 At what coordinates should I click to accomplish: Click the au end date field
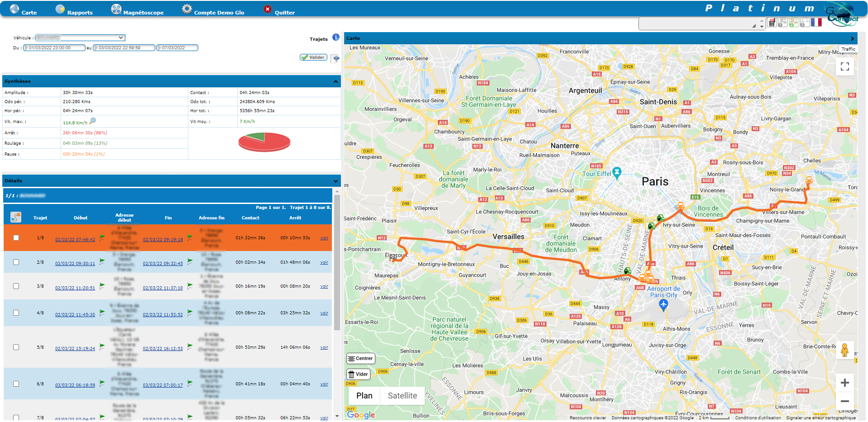[124, 47]
